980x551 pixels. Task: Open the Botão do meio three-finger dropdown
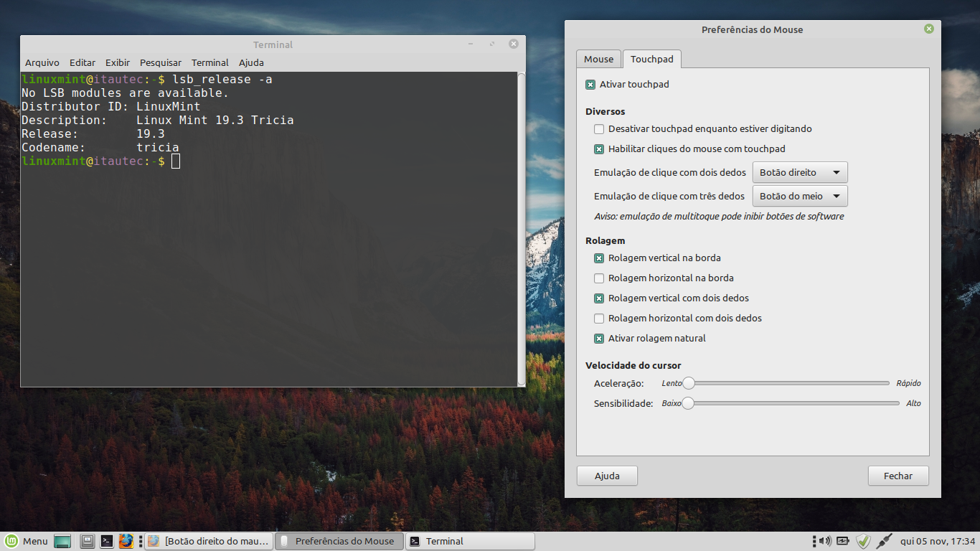(800, 197)
